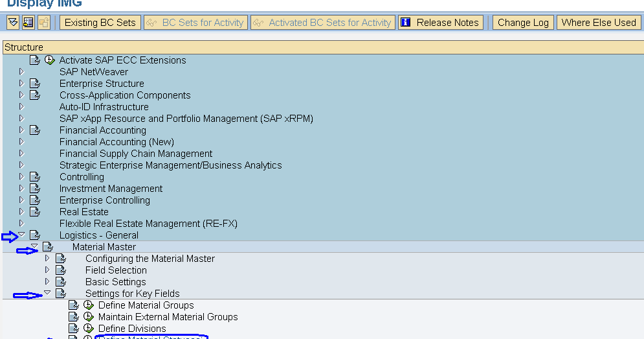Select the 'Auto-ID Infrastructure' row text
This screenshot has width=644, height=339.
pyautogui.click(x=104, y=107)
